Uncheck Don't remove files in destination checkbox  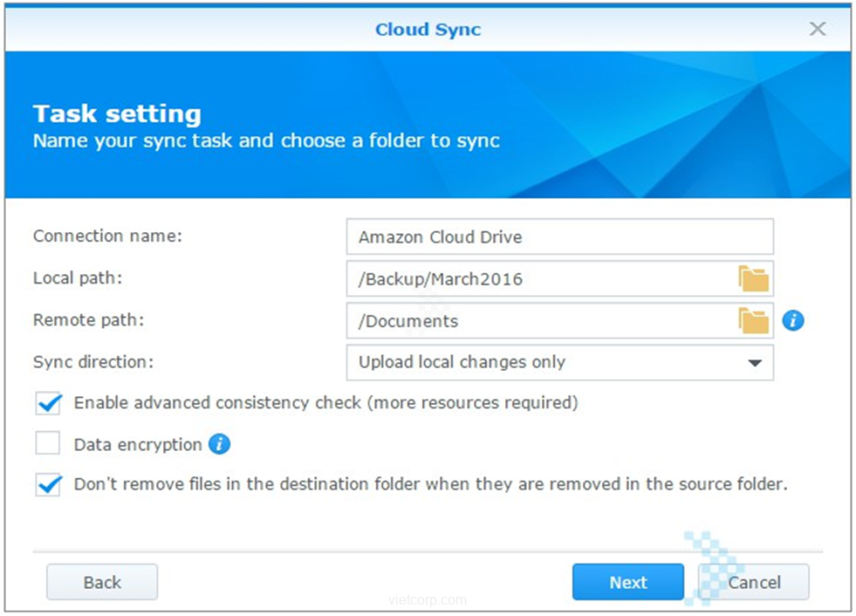click(x=49, y=484)
